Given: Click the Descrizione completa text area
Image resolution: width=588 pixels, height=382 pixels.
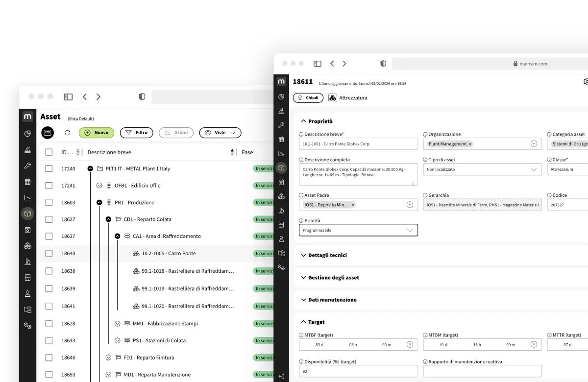Looking at the screenshot, I should tap(358, 174).
